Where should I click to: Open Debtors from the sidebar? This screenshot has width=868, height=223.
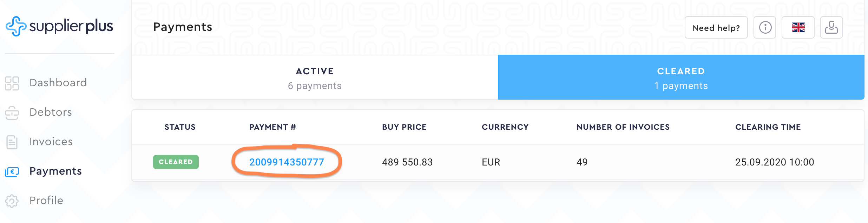click(x=51, y=112)
